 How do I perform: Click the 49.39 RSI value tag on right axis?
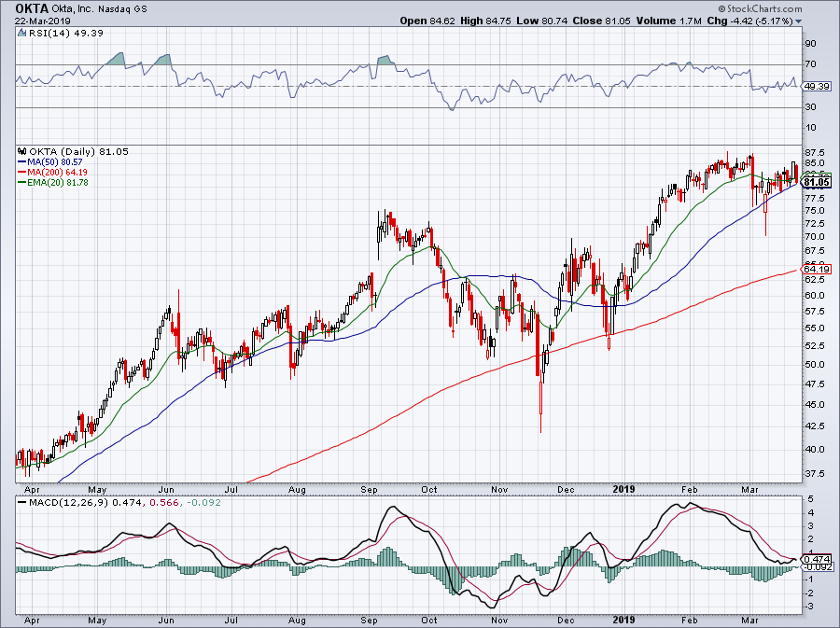(818, 86)
